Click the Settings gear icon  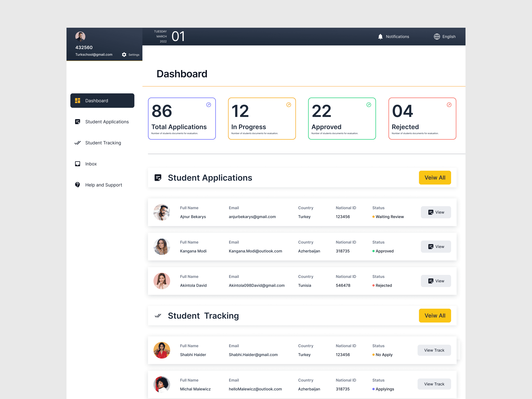[124, 55]
